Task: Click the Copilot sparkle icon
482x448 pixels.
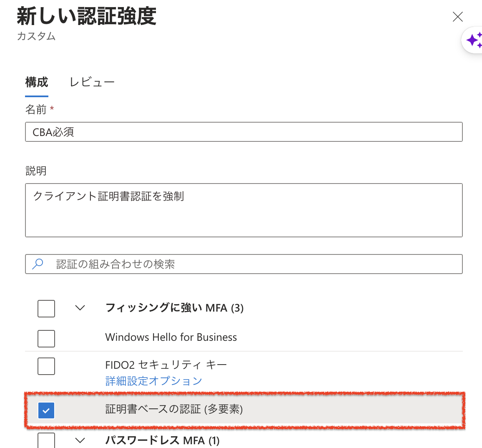Action: coord(474,40)
